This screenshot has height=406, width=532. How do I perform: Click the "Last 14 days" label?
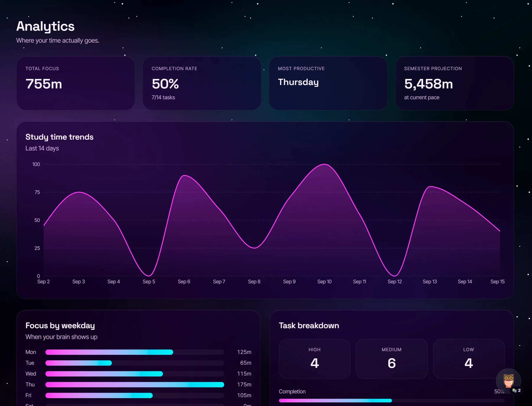click(42, 148)
